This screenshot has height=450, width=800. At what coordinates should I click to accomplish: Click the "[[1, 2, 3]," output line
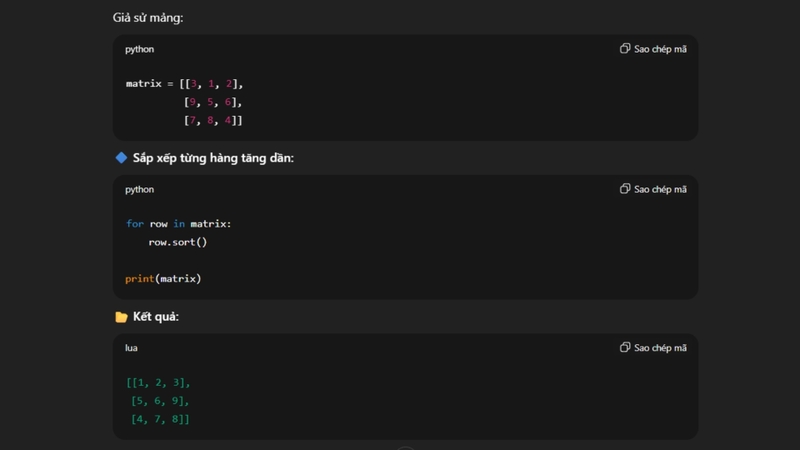click(158, 383)
